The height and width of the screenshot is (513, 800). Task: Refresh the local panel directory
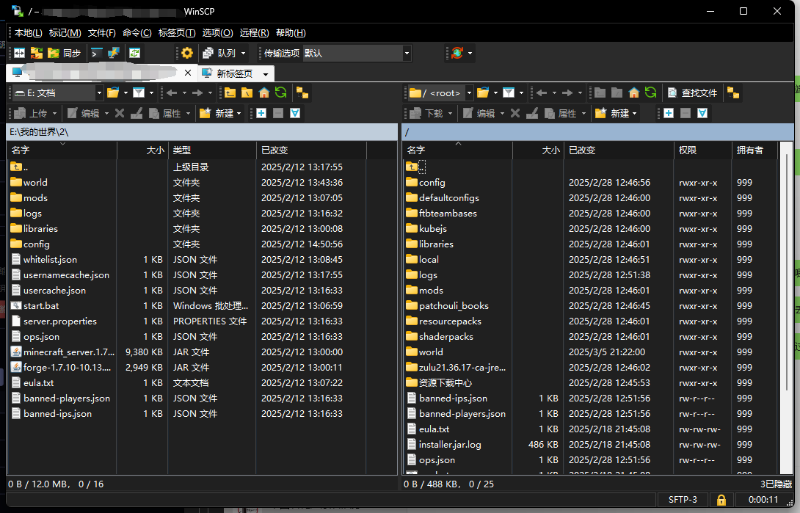(x=280, y=93)
